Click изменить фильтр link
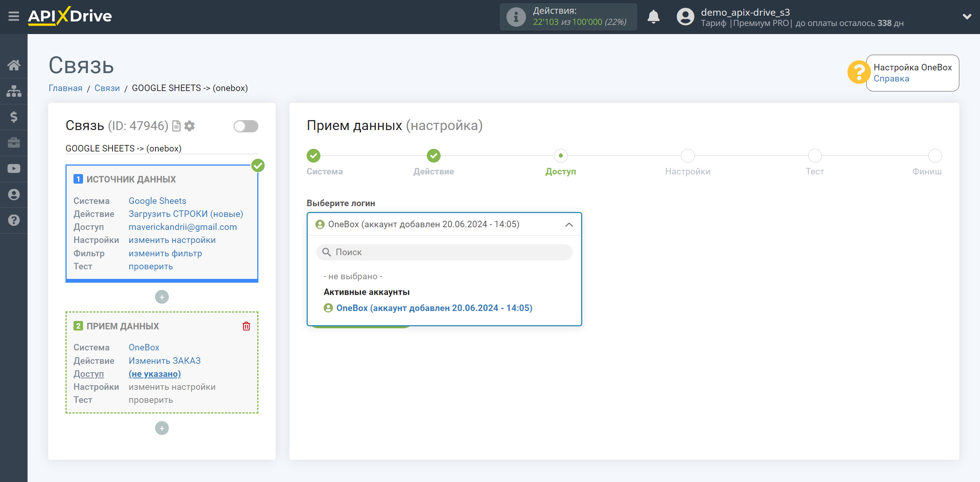Image resolution: width=980 pixels, height=482 pixels. click(x=165, y=254)
